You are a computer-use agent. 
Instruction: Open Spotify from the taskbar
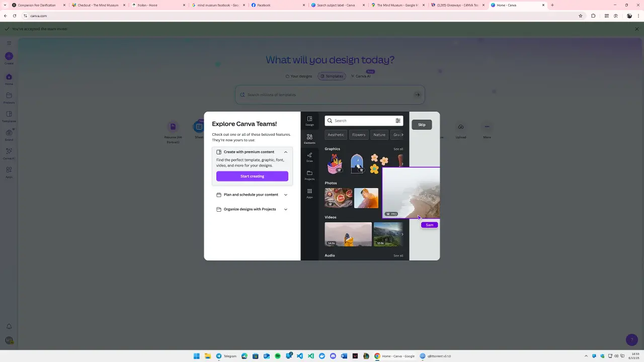point(278,356)
